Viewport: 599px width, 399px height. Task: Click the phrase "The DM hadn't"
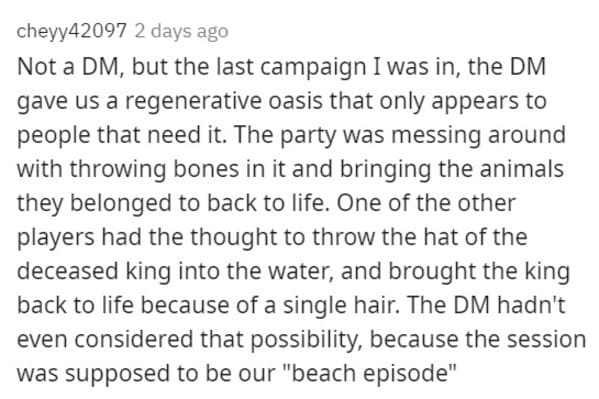coord(486,305)
